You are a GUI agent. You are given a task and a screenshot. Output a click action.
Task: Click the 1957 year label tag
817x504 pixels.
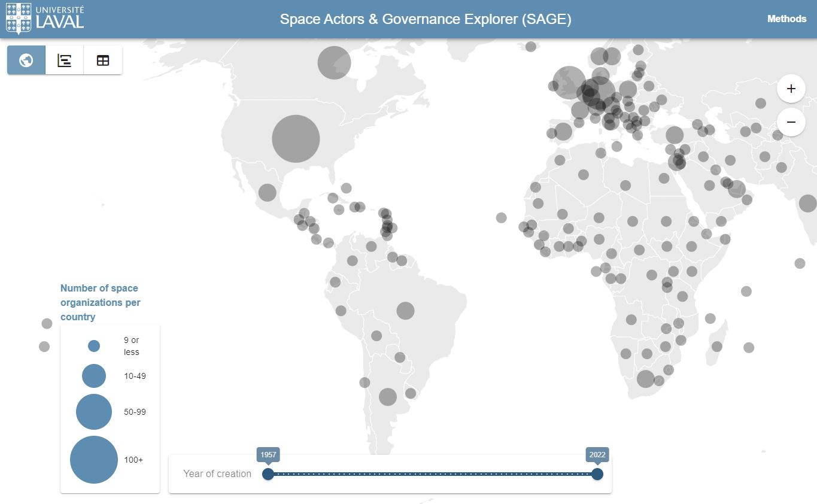pos(268,454)
